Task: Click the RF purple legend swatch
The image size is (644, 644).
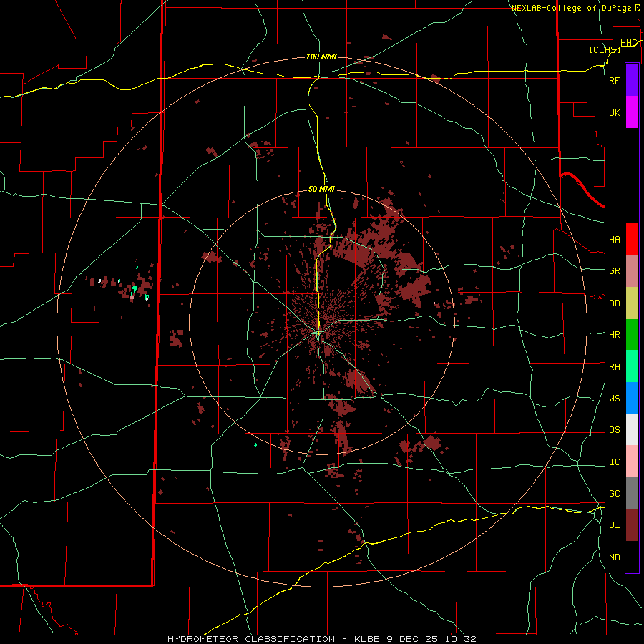Action: [x=632, y=80]
